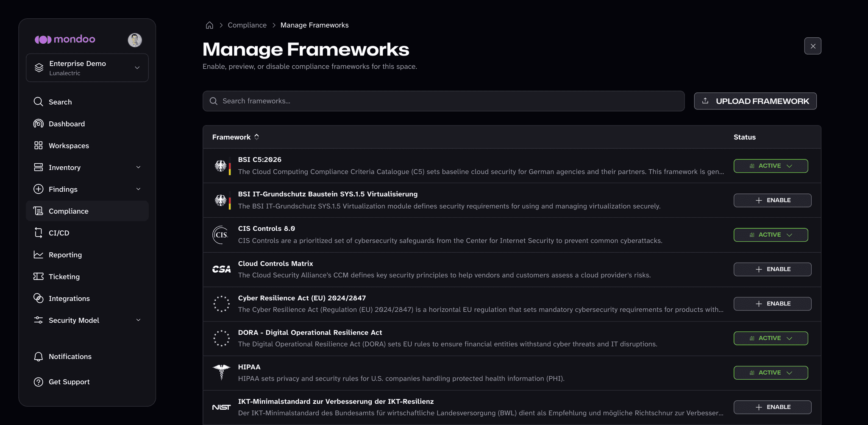Click the Dashboard gauge icon

tap(38, 123)
